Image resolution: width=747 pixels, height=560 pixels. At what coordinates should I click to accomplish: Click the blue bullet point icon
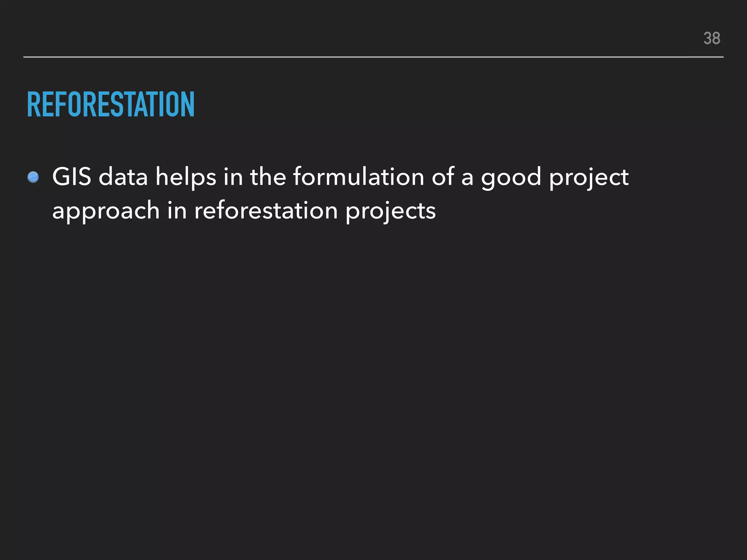click(x=33, y=177)
